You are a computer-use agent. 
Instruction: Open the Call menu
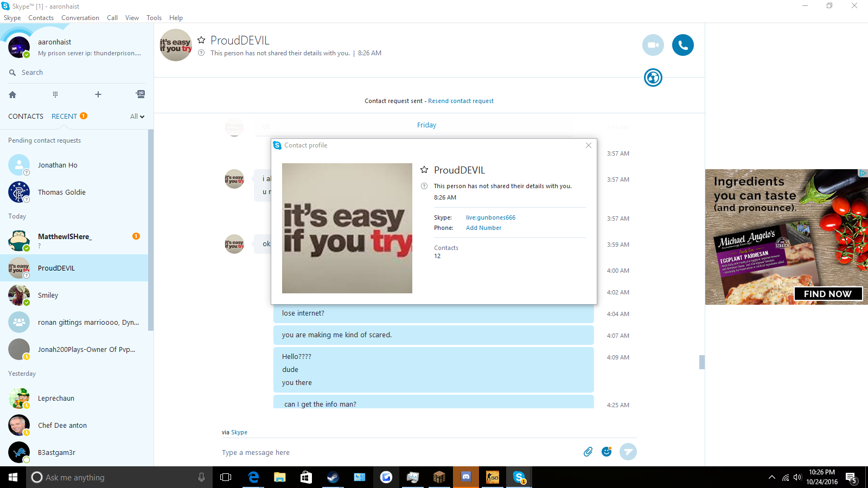pos(112,18)
